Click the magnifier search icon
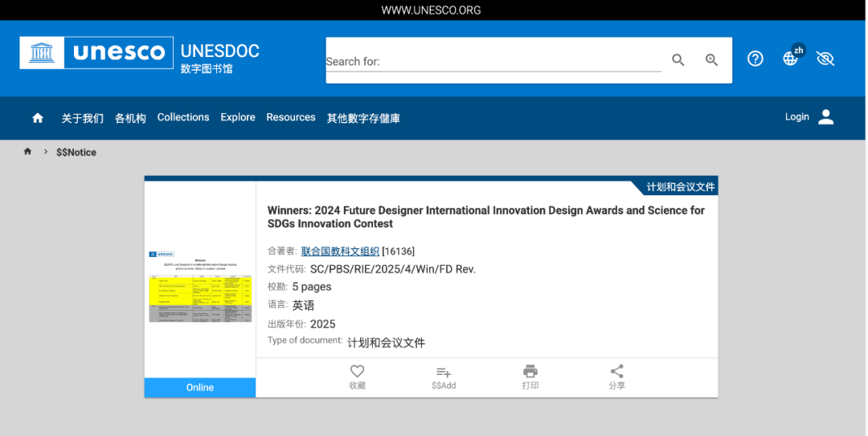The height and width of the screenshot is (436, 868). (678, 60)
